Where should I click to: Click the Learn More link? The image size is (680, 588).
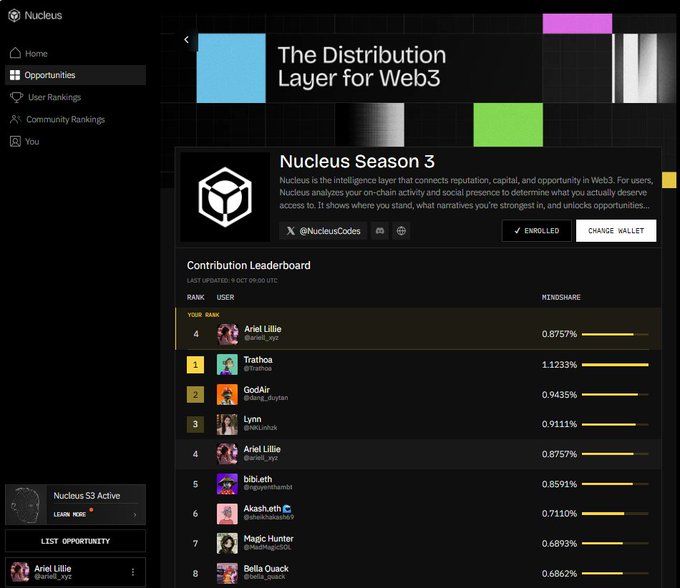point(69,514)
